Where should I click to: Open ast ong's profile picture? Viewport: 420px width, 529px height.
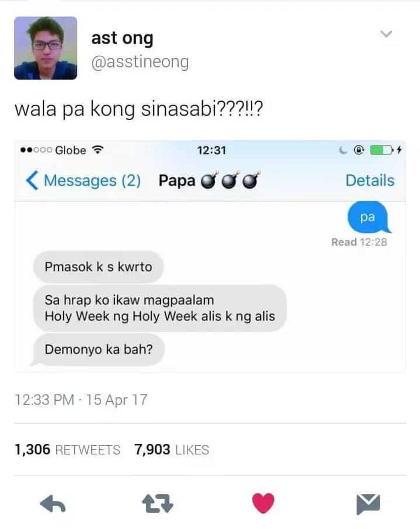[x=46, y=48]
